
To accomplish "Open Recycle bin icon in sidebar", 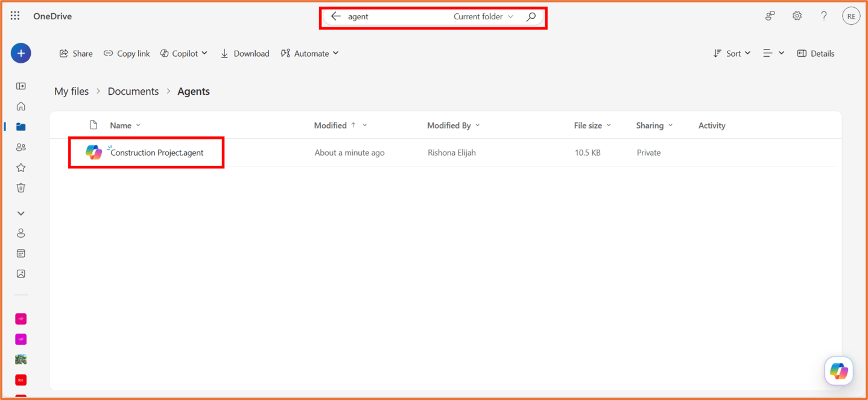I will tap(21, 188).
